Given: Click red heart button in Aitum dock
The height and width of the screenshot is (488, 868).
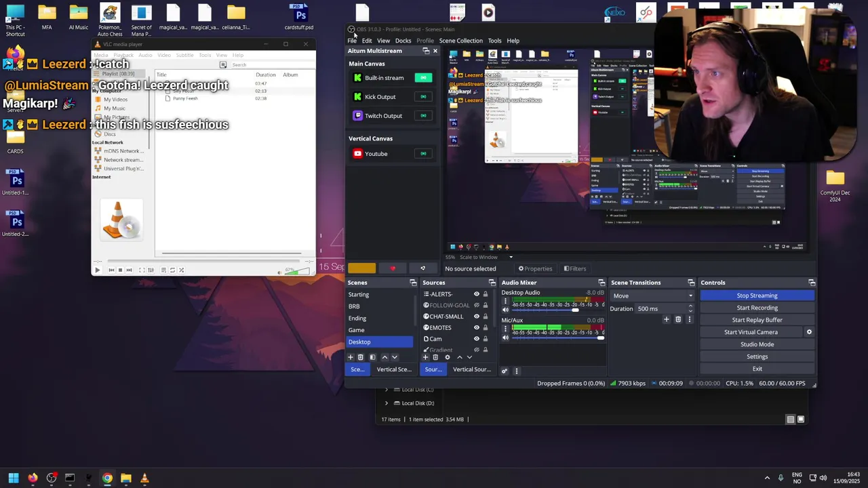Looking at the screenshot, I should [393, 268].
